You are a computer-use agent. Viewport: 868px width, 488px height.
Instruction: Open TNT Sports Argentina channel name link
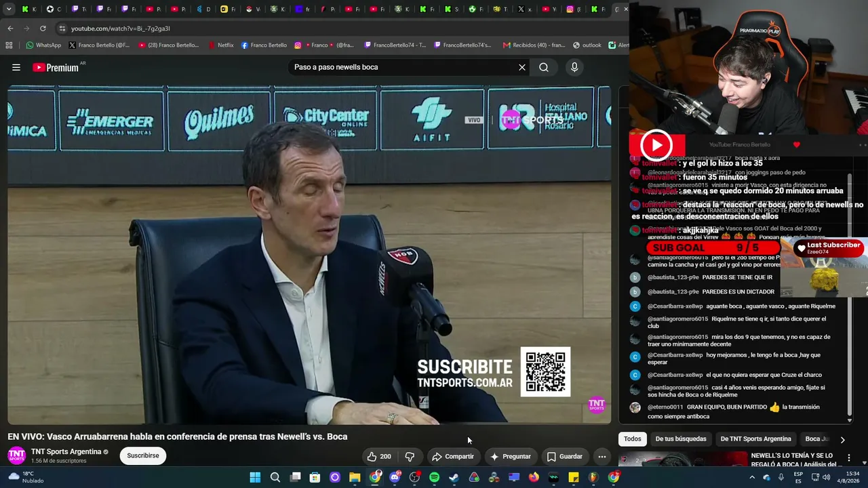click(66, 451)
